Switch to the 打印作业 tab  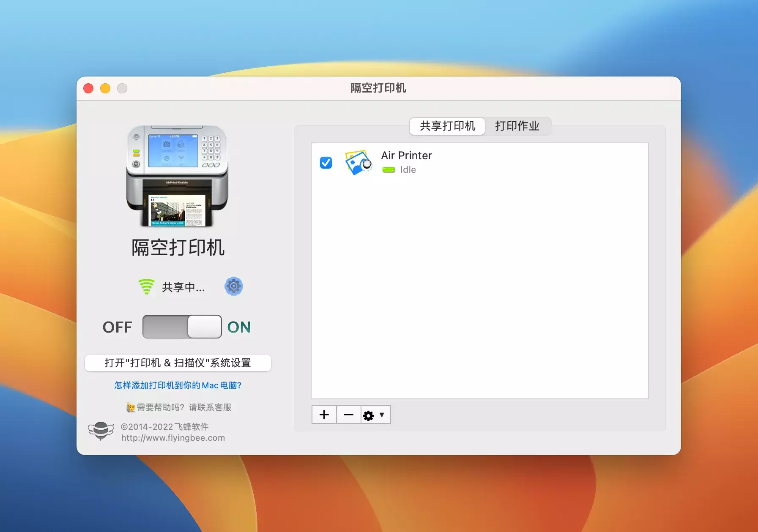point(517,126)
